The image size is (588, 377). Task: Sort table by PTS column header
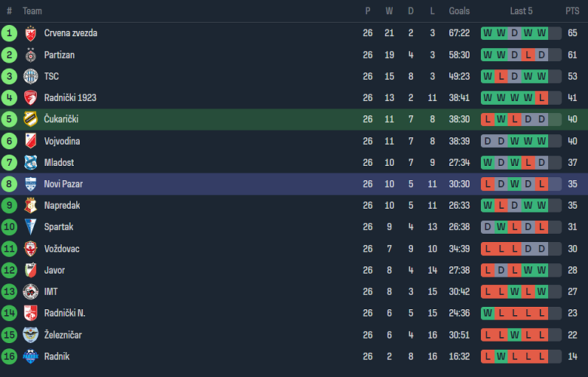pos(572,11)
